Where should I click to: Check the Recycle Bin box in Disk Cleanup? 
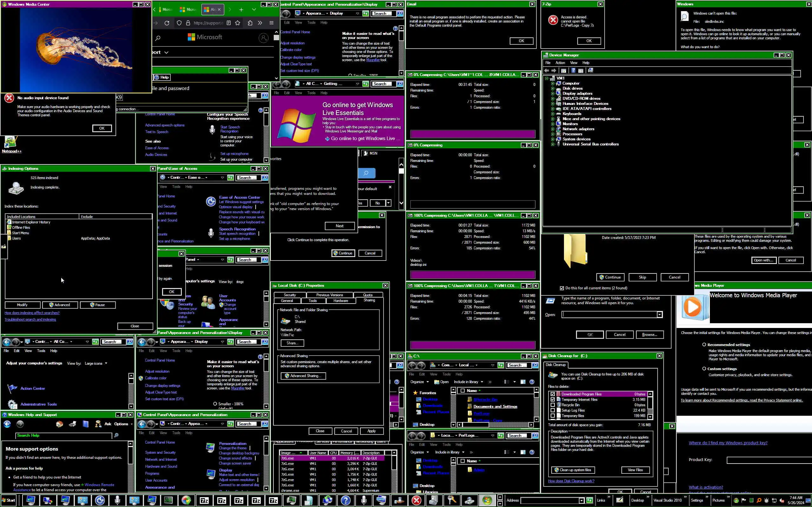click(553, 405)
